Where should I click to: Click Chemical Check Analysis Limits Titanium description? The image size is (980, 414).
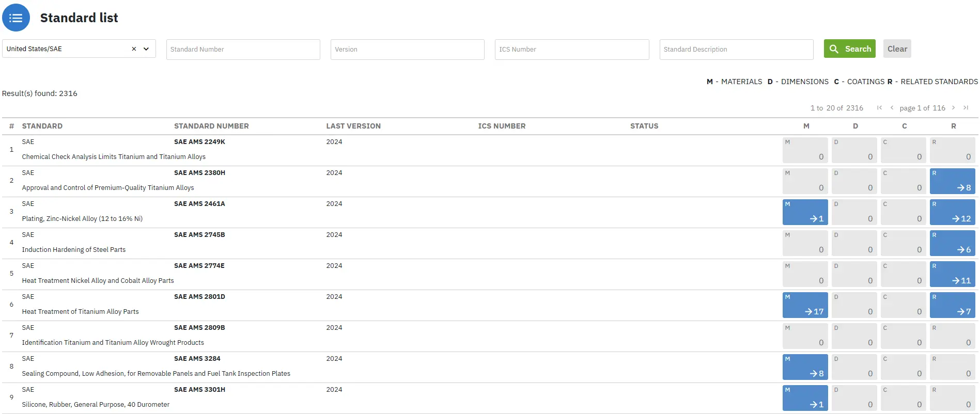pos(114,157)
